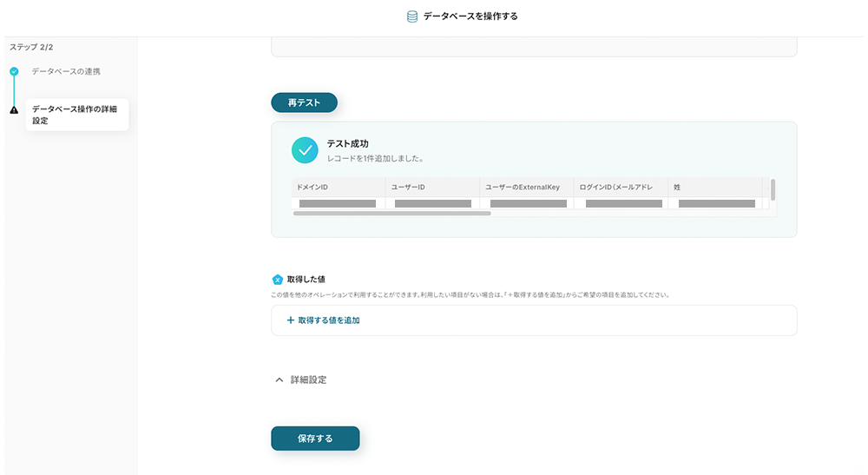Click the 取得した値 pentagon icon
Image resolution: width=868 pixels, height=475 pixels.
278,280
